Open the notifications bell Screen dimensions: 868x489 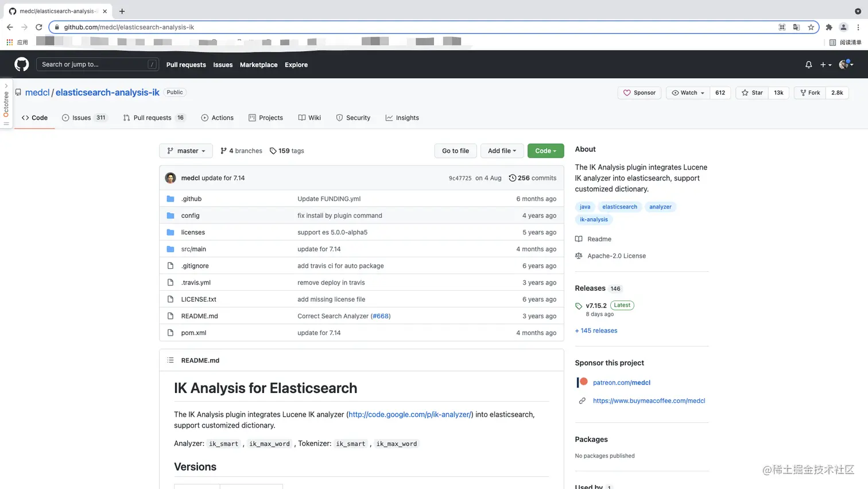tap(808, 65)
